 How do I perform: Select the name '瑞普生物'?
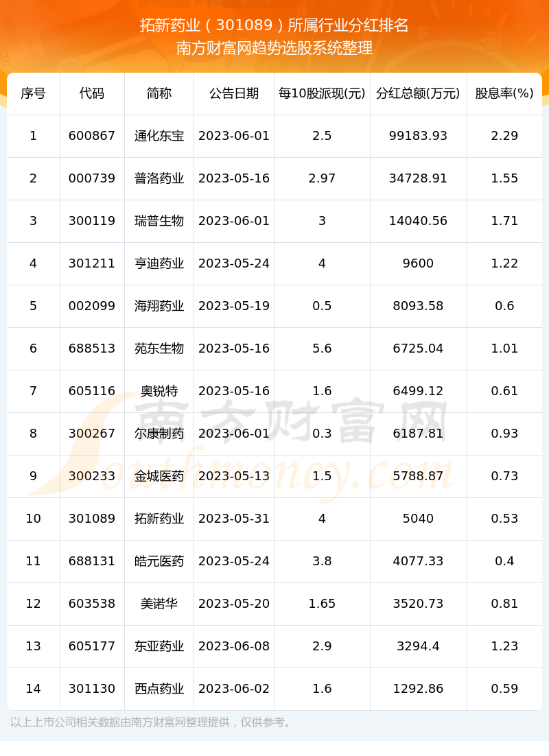tap(159, 221)
